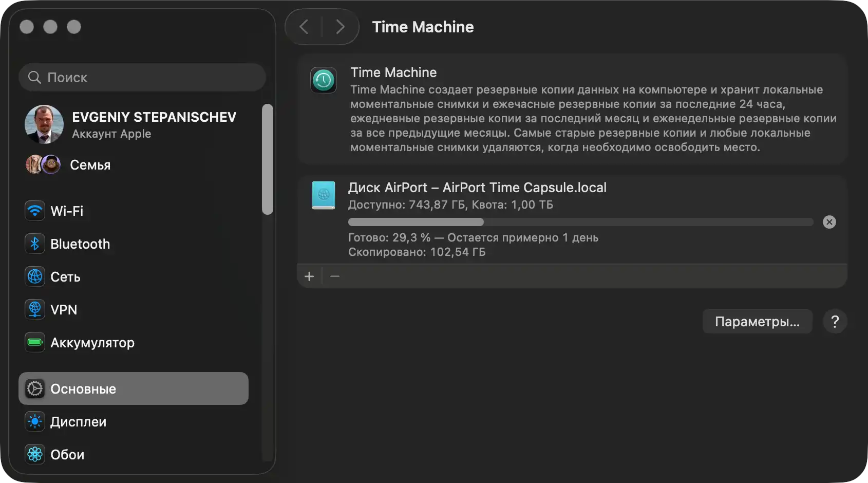Open help with the question mark button
The height and width of the screenshot is (483, 868).
pyautogui.click(x=835, y=321)
